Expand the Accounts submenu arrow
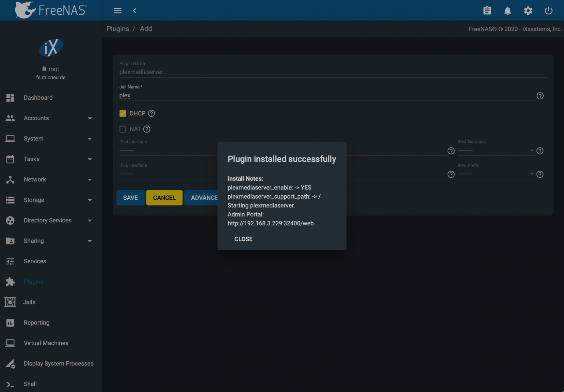564x392 pixels. pos(90,118)
